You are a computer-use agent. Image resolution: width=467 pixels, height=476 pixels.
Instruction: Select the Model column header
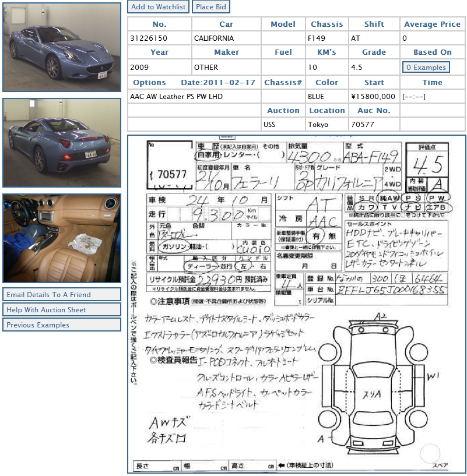[283, 24]
